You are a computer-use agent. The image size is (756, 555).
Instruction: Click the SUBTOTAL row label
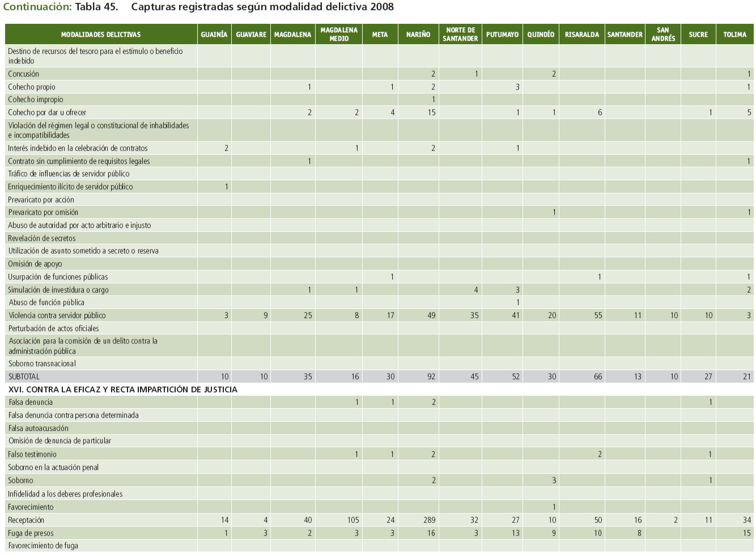(x=24, y=376)
